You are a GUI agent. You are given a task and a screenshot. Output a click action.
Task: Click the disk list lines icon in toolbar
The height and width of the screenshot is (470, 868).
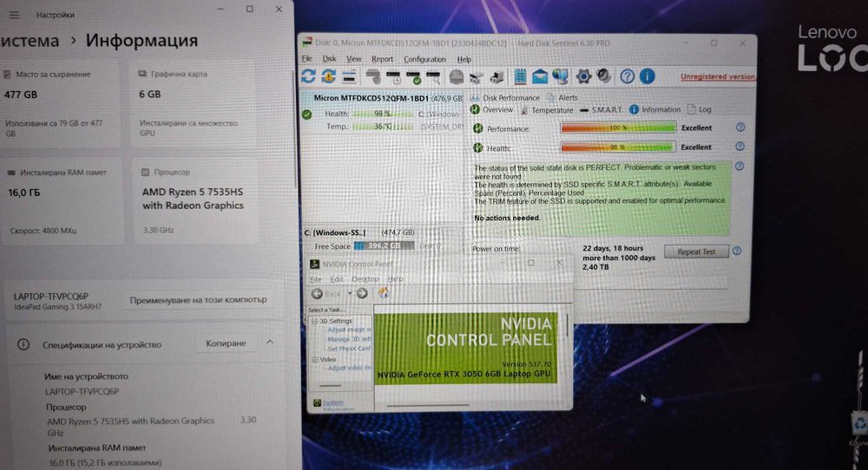click(349, 77)
